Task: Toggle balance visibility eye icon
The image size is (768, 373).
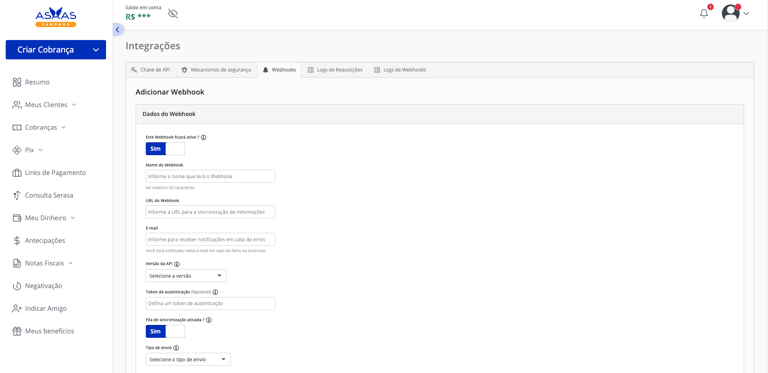Action: pyautogui.click(x=173, y=14)
